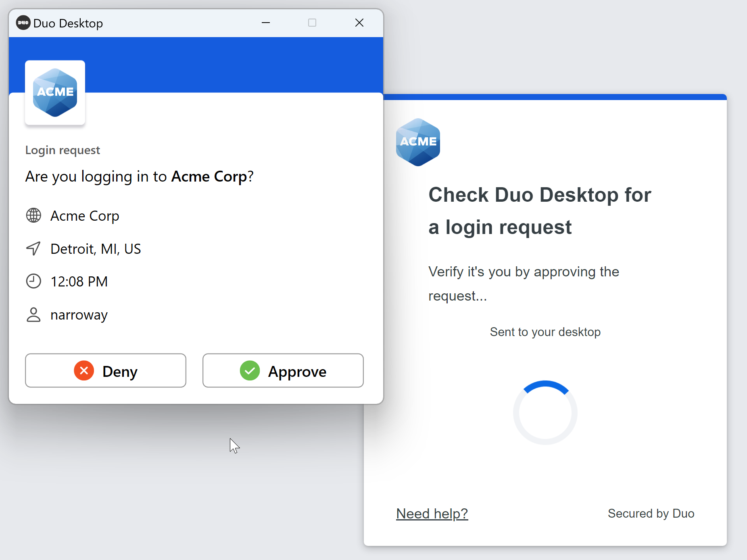Open the Need help? link
The height and width of the screenshot is (560, 747).
[432, 513]
